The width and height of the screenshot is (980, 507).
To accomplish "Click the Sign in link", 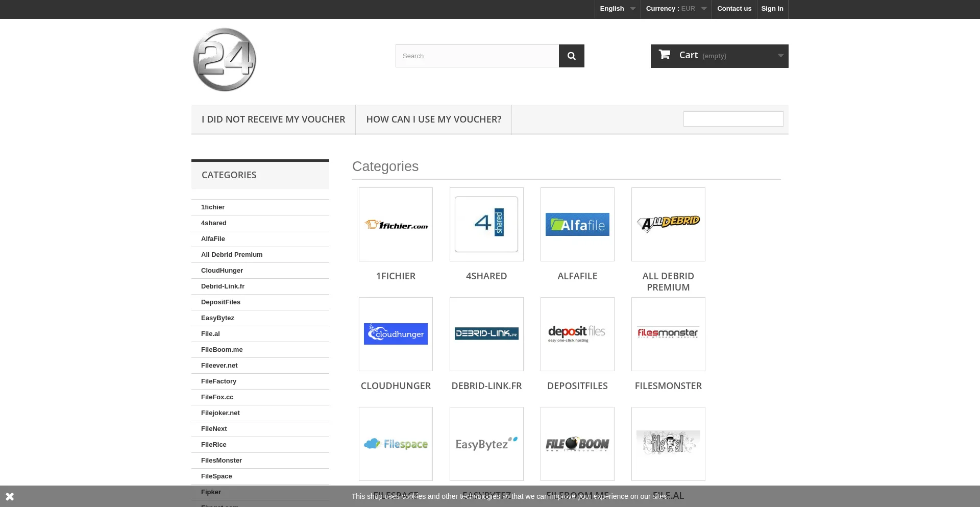I will coord(772,9).
